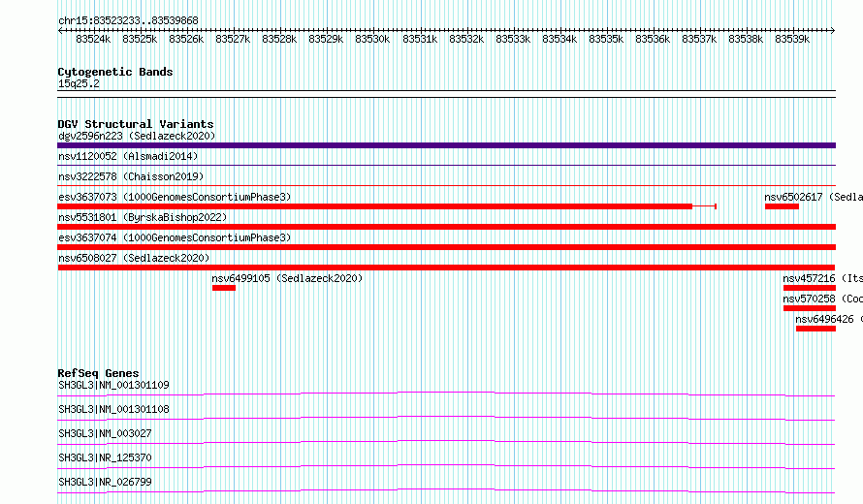Click the red nsv570258 variant bar
The width and height of the screenshot is (863, 504).
(x=810, y=308)
